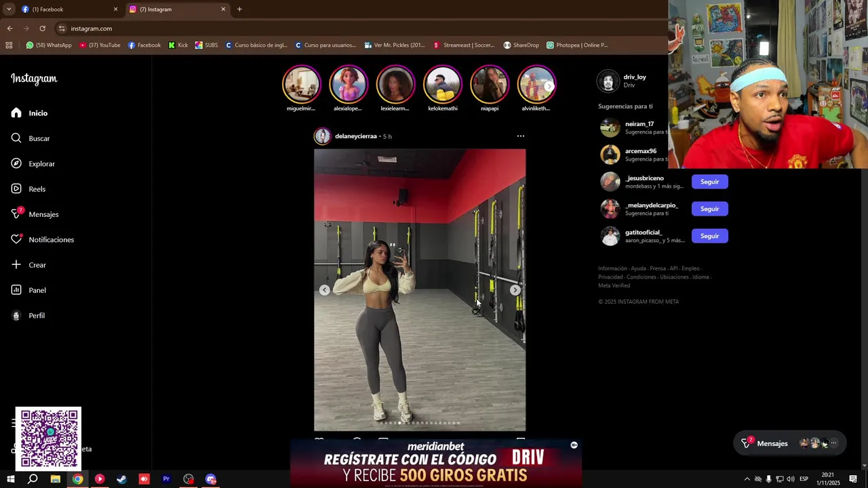Image resolution: width=868 pixels, height=488 pixels.
Task: Open Streameast bookmark
Action: [x=465, y=45]
